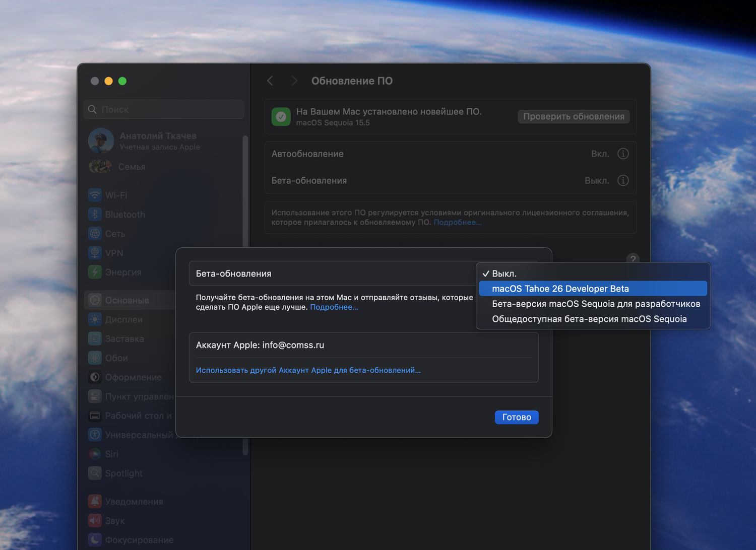Click the Готово button
This screenshot has width=756, height=550.
[x=517, y=417]
